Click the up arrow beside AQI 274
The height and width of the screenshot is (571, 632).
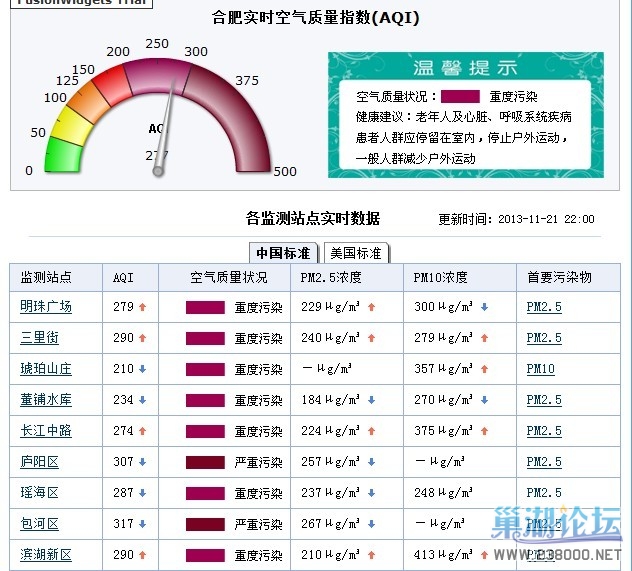pos(142,431)
